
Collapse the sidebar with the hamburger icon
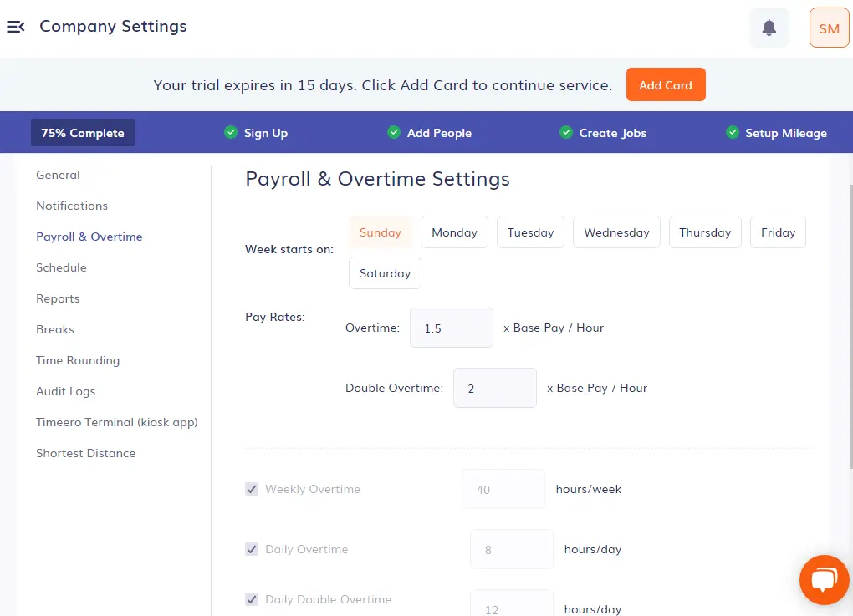click(x=16, y=27)
